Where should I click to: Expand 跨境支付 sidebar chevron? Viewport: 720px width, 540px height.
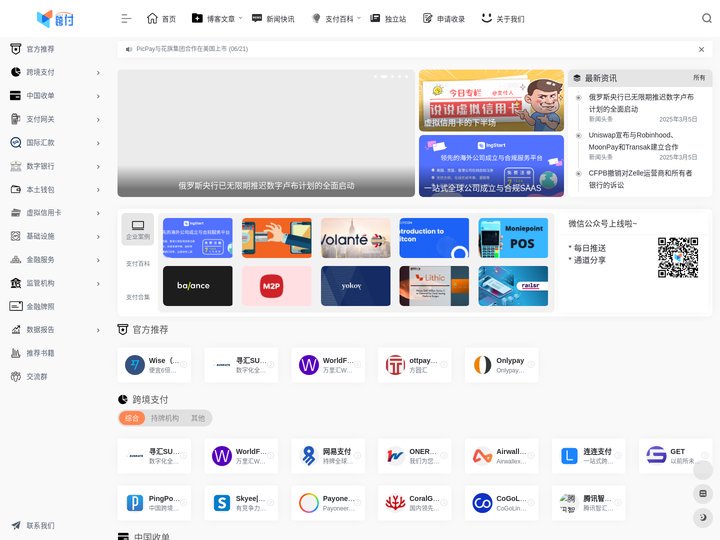[98, 73]
